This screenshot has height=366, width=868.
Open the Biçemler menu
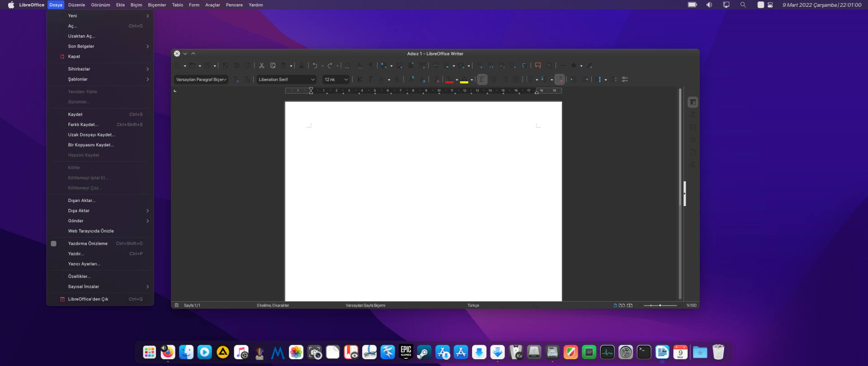pyautogui.click(x=157, y=5)
